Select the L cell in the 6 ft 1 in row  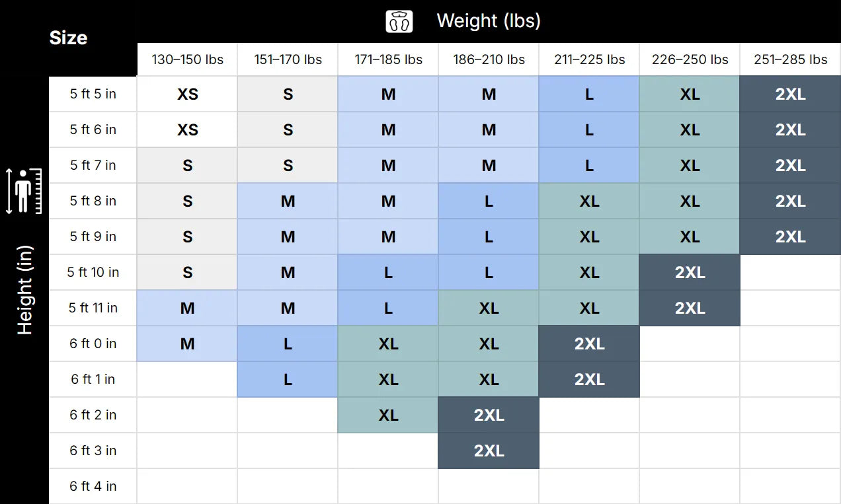[x=288, y=379]
